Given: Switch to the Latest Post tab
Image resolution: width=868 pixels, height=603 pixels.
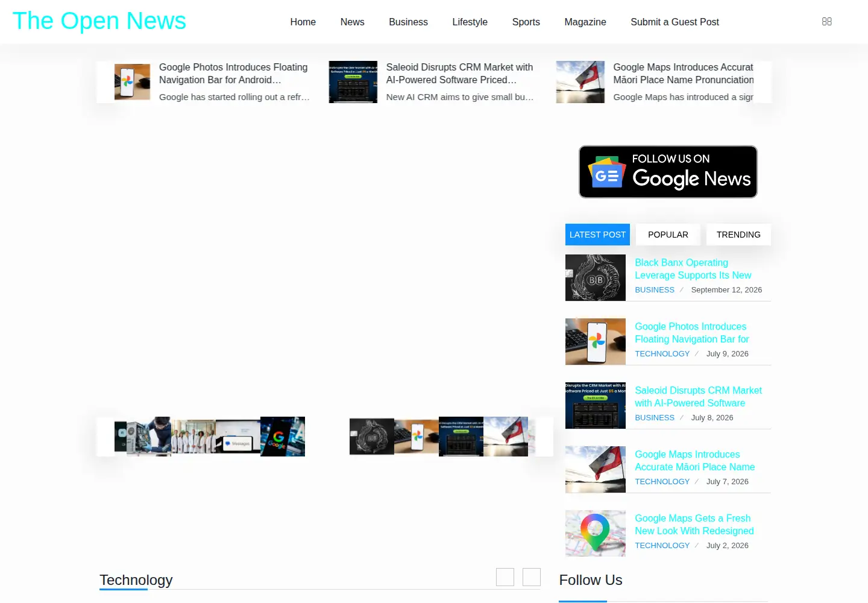Looking at the screenshot, I should pyautogui.click(x=597, y=235).
